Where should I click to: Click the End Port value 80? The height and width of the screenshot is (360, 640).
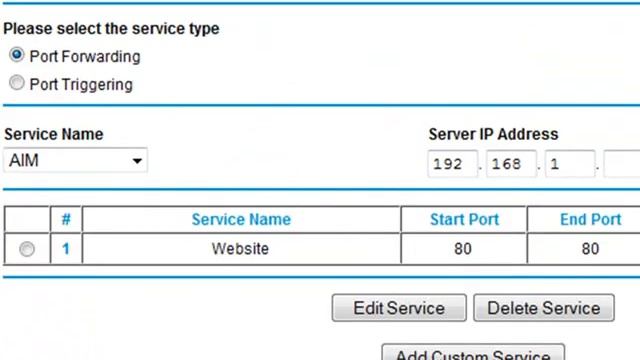(x=591, y=249)
